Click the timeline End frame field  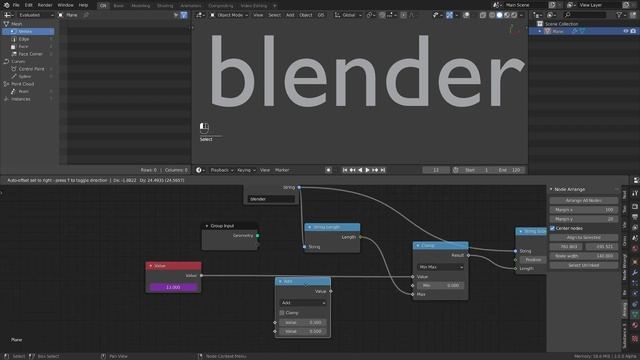click(510, 170)
